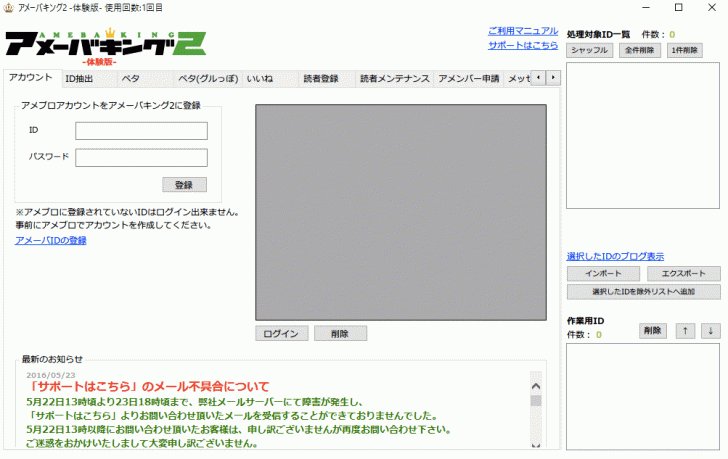Follow the アメーバIDの登録 link
The height and width of the screenshot is (459, 728).
51,240
